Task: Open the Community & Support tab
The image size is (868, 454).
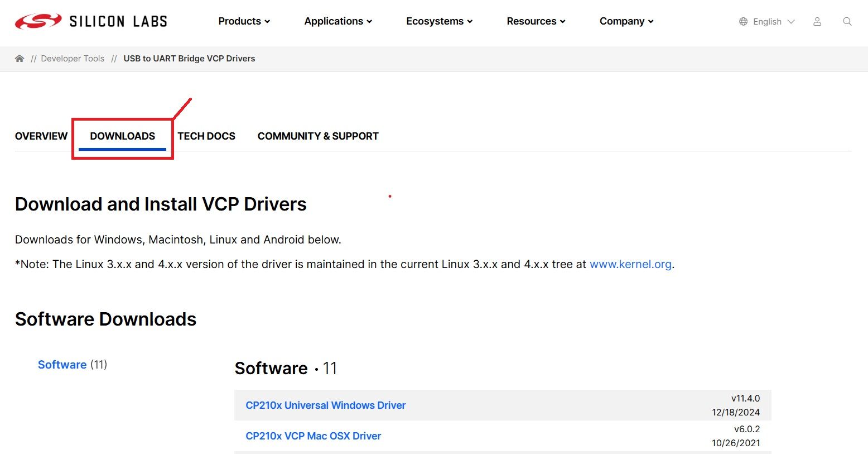Action: tap(318, 136)
